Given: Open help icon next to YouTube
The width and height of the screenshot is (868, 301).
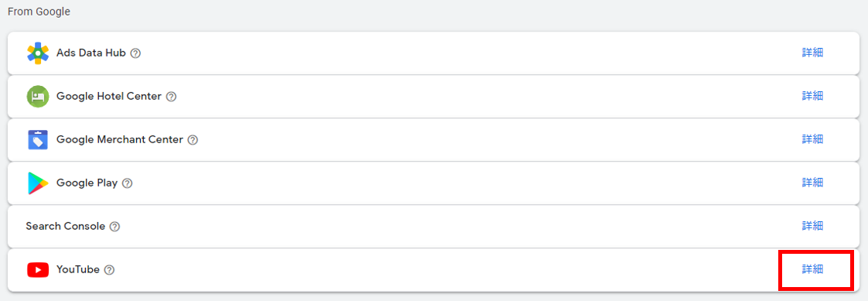Looking at the screenshot, I should click(109, 270).
